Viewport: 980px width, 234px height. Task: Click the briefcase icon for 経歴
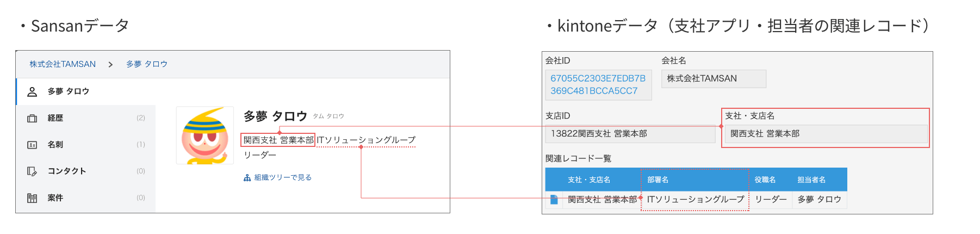[32, 118]
